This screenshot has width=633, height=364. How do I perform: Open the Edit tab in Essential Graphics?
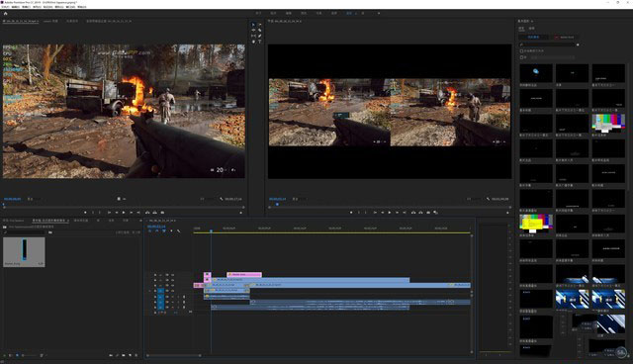[x=532, y=29]
